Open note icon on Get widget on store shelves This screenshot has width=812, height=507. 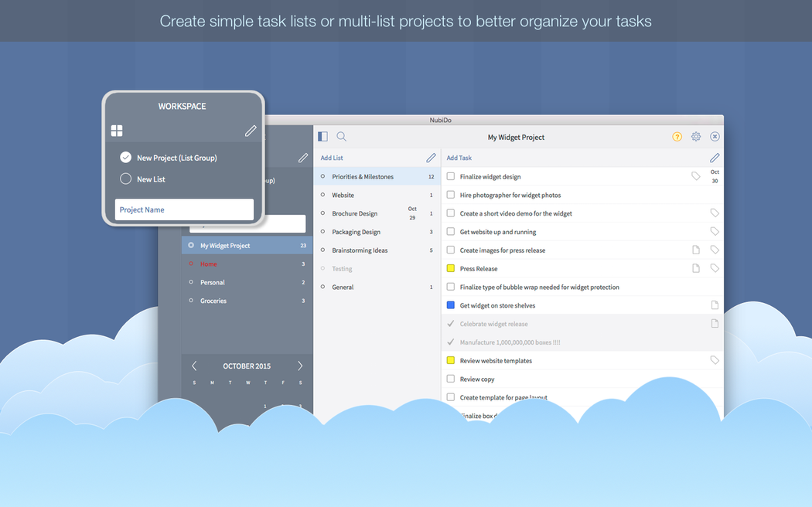click(x=715, y=305)
